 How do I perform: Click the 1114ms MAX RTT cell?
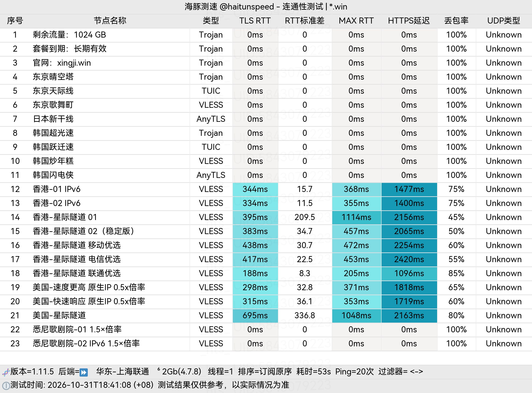[x=356, y=217]
